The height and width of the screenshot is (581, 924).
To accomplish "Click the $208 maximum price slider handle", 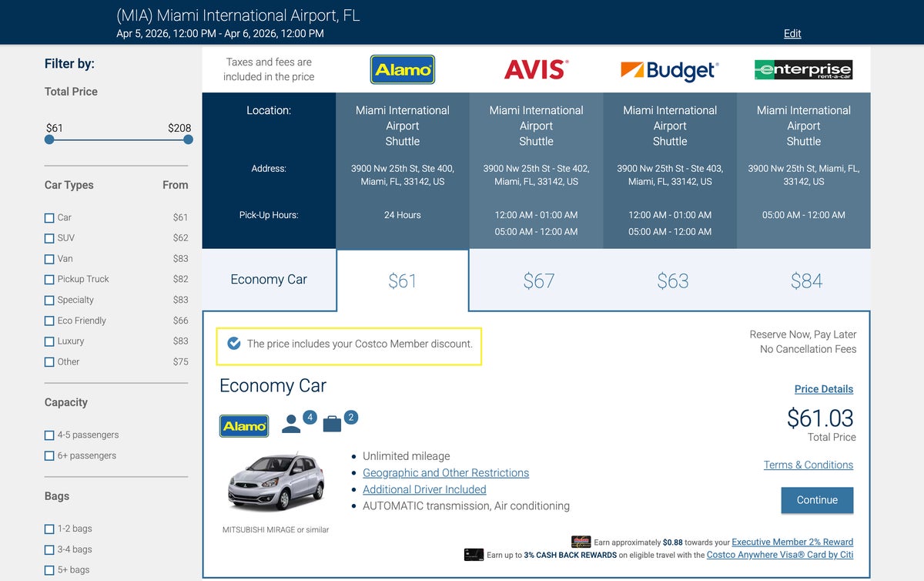I will click(188, 139).
